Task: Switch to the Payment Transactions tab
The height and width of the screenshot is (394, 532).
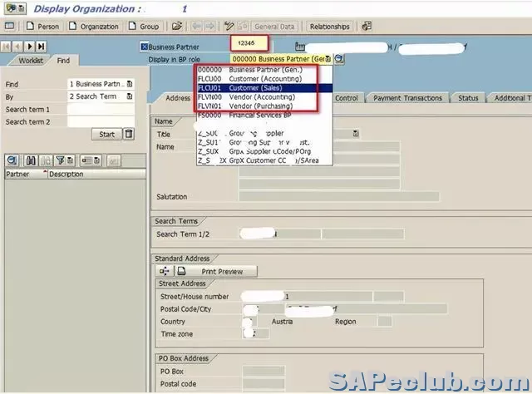Action: (407, 98)
